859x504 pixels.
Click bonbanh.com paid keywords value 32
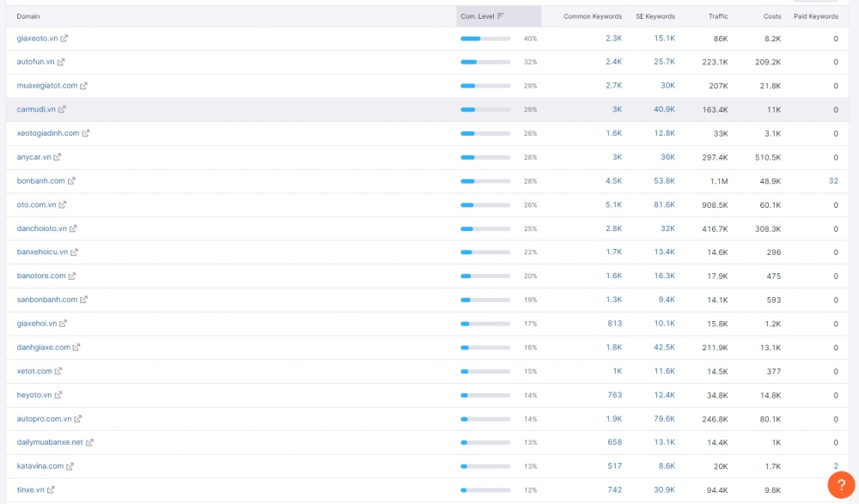coord(833,181)
